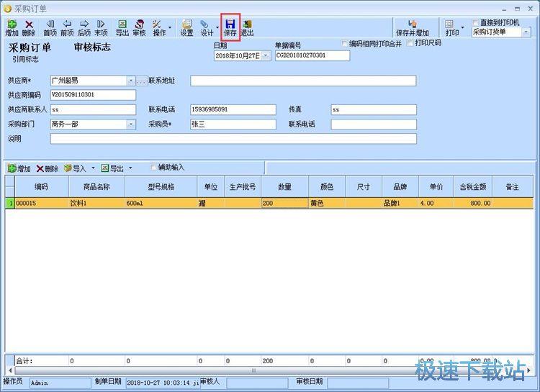
Task: Click cell 000015 in 编码 column
Action: click(x=42, y=203)
